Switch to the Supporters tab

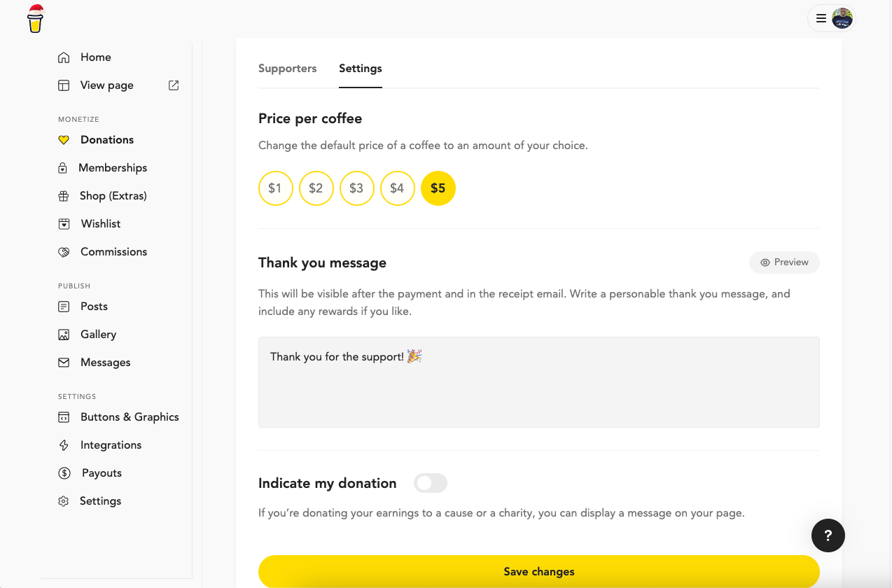(x=287, y=69)
